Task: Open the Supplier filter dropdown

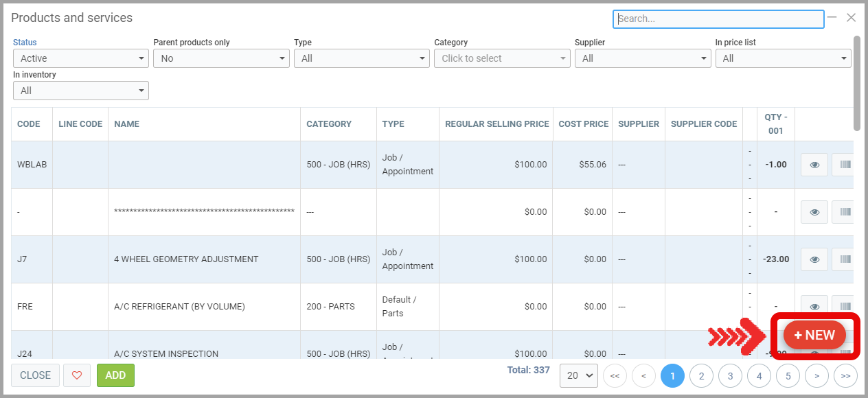Action: 642,58
